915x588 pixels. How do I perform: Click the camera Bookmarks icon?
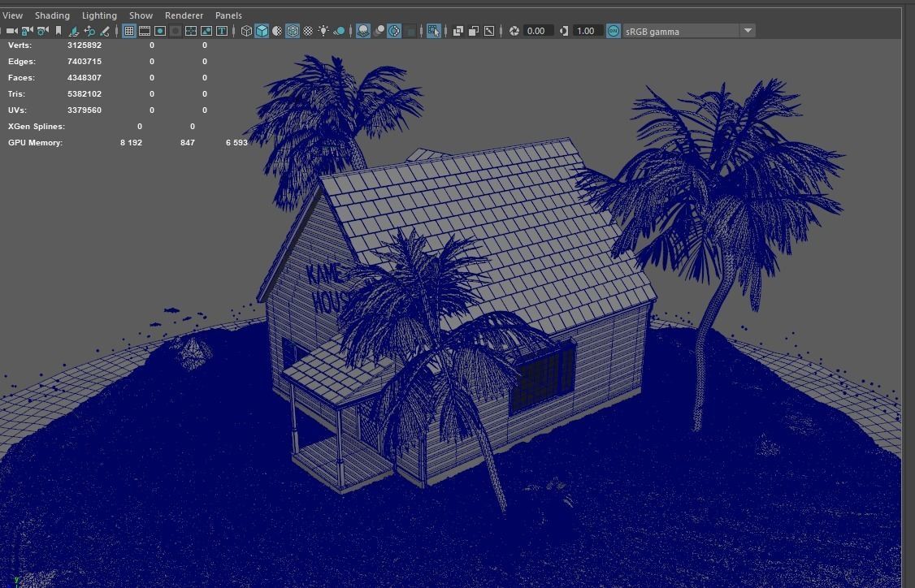pyautogui.click(x=59, y=31)
